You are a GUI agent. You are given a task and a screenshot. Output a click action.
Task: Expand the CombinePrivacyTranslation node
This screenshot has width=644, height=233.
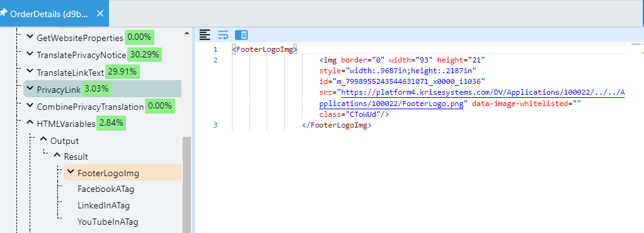point(30,106)
